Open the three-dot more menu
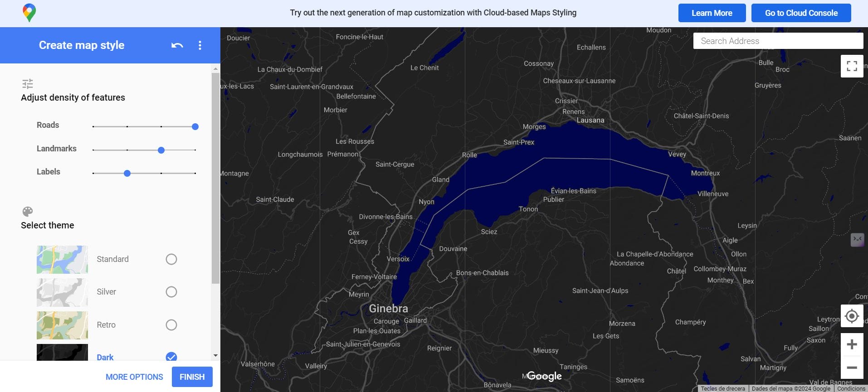The image size is (868, 392). pyautogui.click(x=200, y=45)
